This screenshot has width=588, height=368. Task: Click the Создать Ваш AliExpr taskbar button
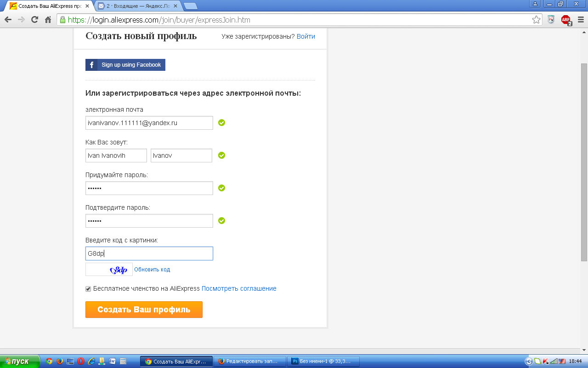coord(176,362)
